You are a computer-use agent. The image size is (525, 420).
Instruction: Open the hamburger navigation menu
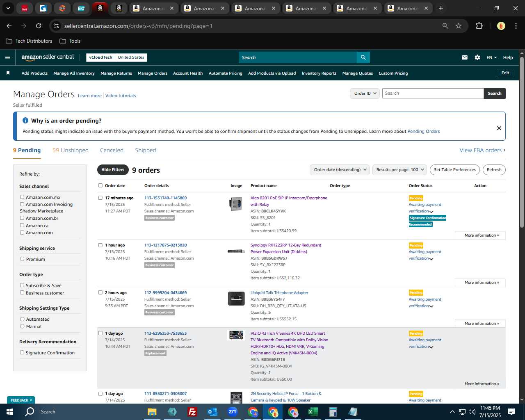pos(8,57)
